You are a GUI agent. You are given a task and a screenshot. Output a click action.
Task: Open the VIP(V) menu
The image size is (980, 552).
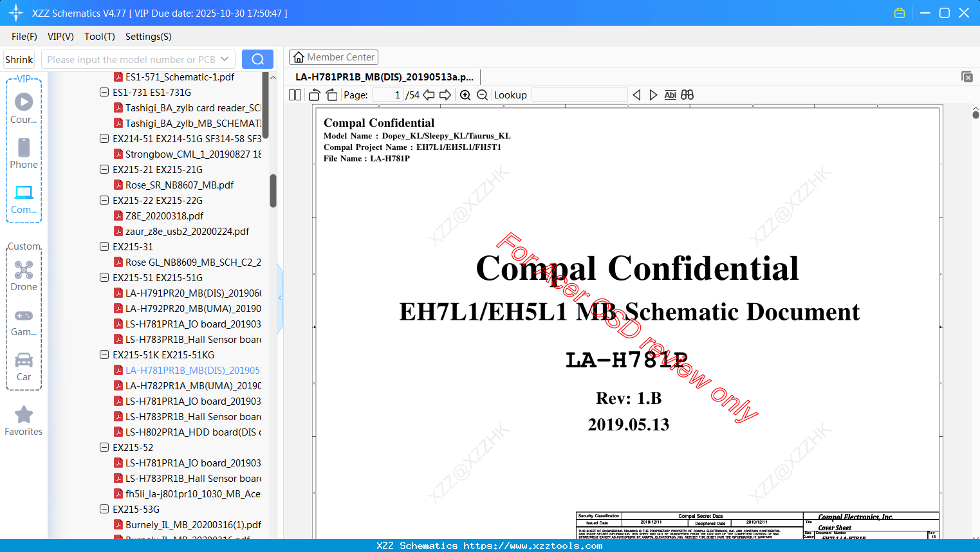pos(60,37)
